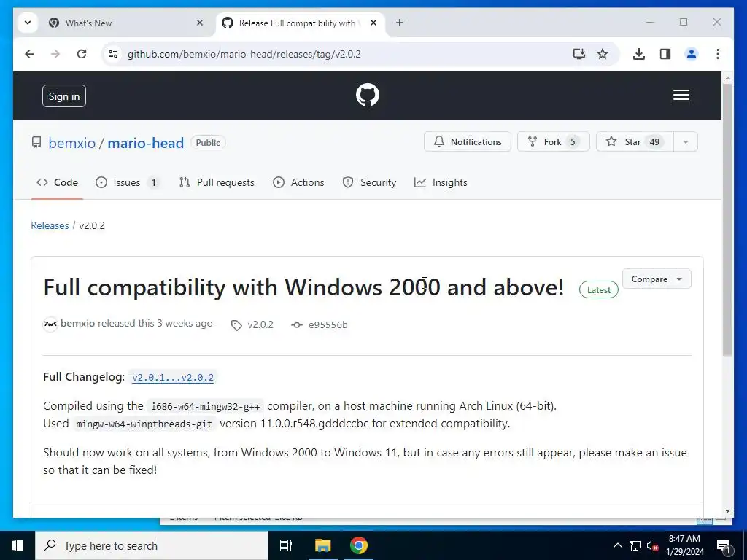Open Chrome three-dot menu
The height and width of the screenshot is (560, 747).
coord(718,54)
